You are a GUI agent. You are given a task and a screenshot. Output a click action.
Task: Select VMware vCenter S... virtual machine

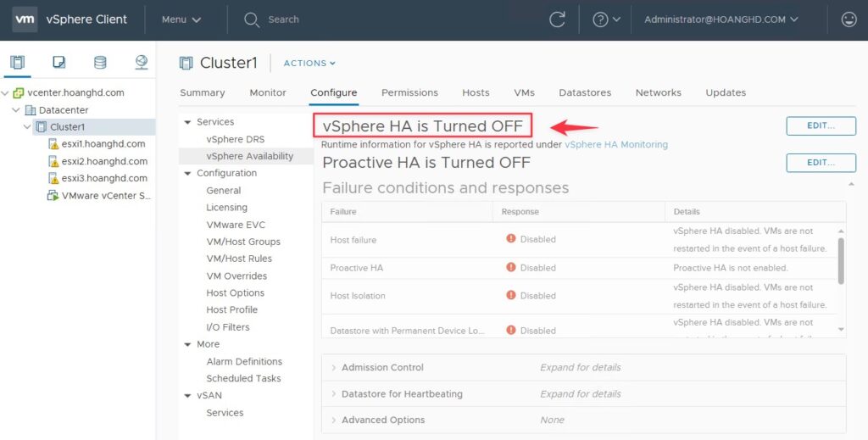coord(106,195)
